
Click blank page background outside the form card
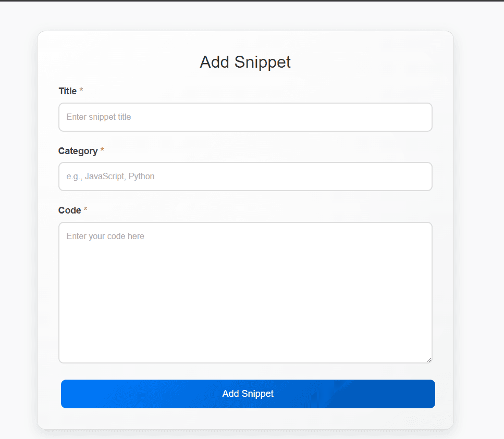(480, 208)
